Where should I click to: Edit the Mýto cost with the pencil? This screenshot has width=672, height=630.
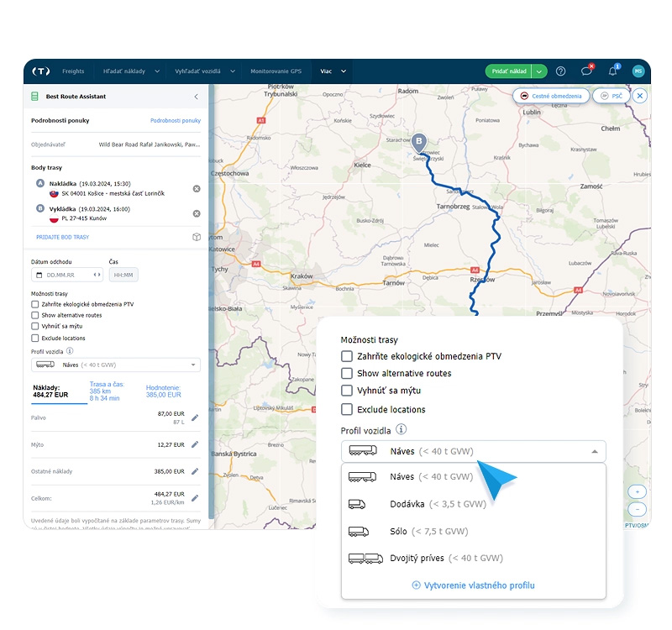click(x=195, y=444)
